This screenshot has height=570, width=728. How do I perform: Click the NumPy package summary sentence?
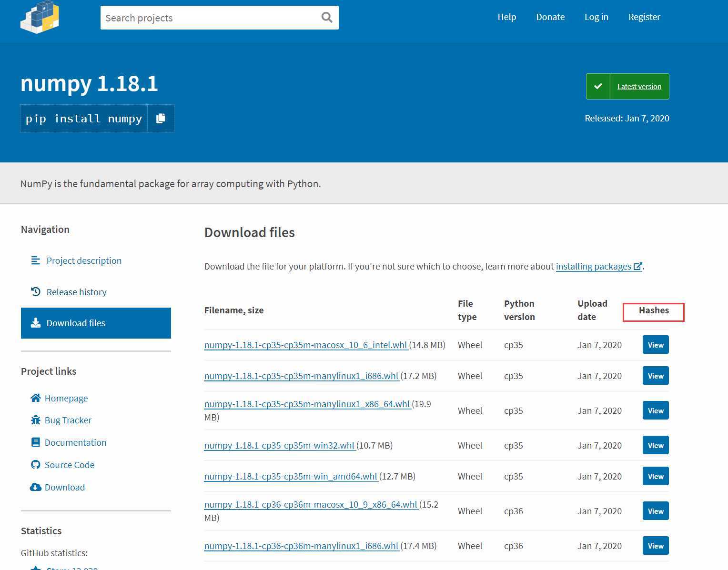click(x=171, y=183)
